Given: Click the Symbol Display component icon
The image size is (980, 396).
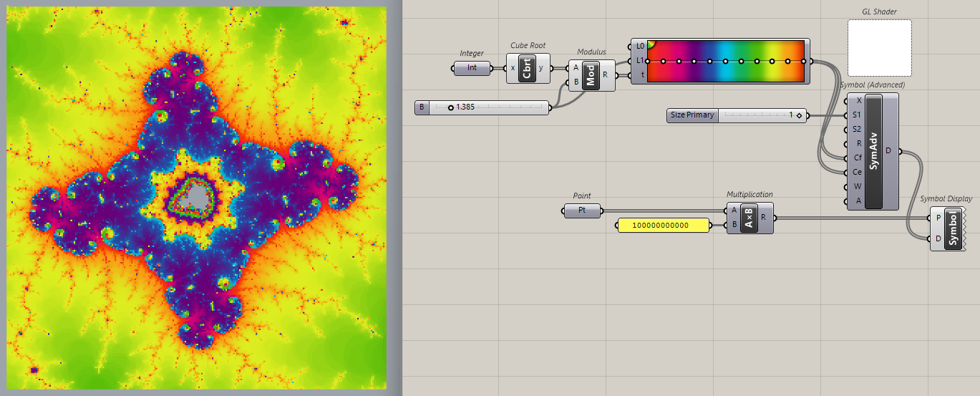Looking at the screenshot, I should click(x=953, y=228).
